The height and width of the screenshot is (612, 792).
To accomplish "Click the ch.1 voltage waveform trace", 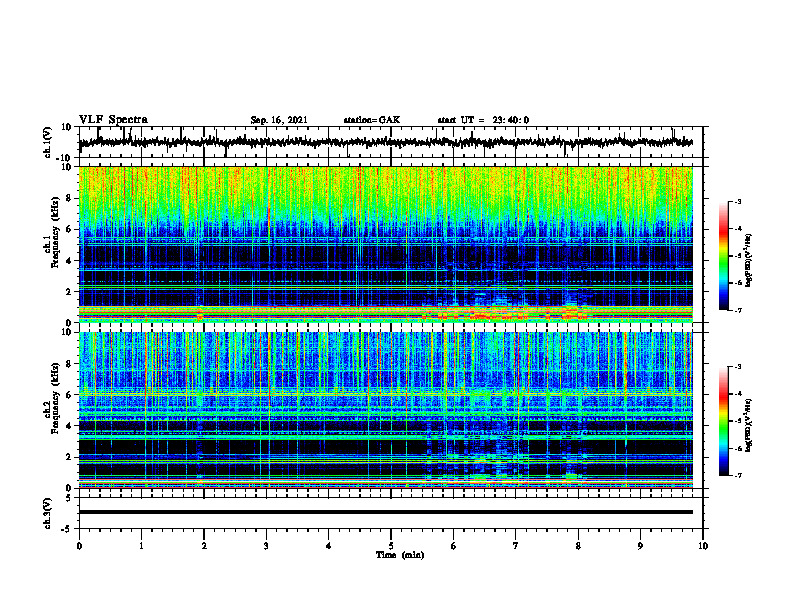I will pos(385,142).
